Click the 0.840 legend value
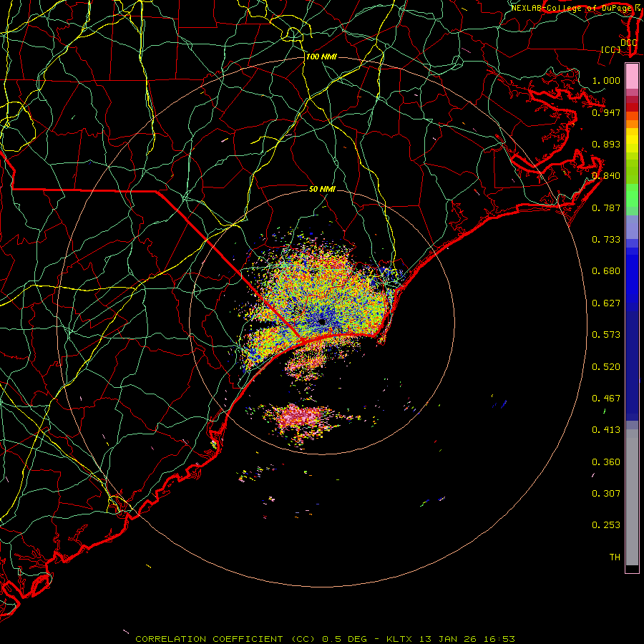This screenshot has width=644, height=644. (606, 176)
